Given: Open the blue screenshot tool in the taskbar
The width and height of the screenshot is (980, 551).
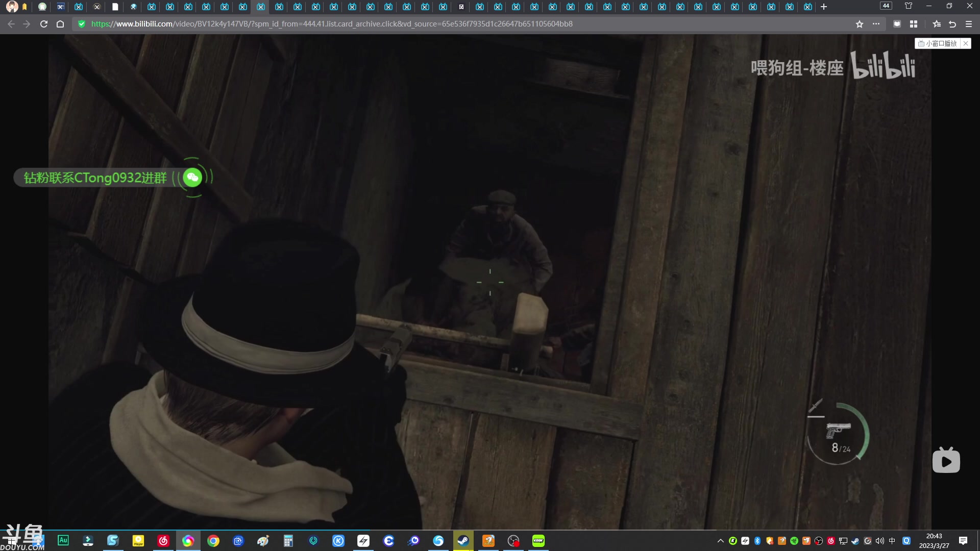Looking at the screenshot, I should tap(238, 540).
